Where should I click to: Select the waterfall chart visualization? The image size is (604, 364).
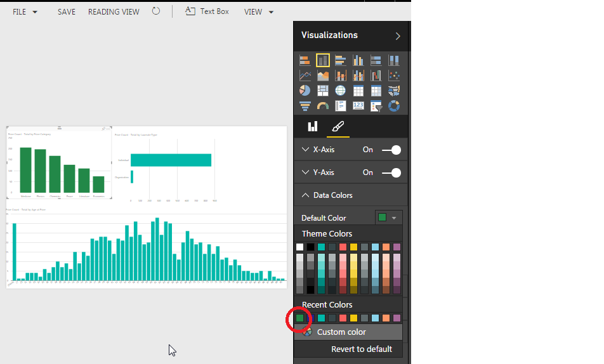pyautogui.click(x=376, y=75)
